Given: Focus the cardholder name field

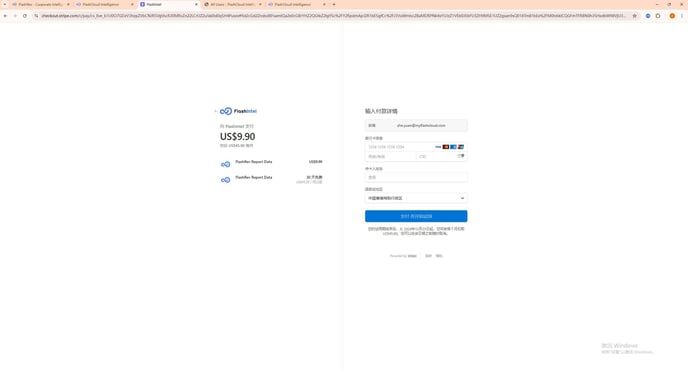Looking at the screenshot, I should [416, 177].
